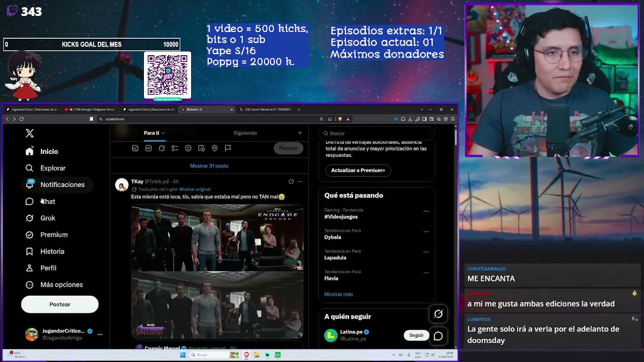
Task: Show 31 new posts
Action: pos(209,166)
